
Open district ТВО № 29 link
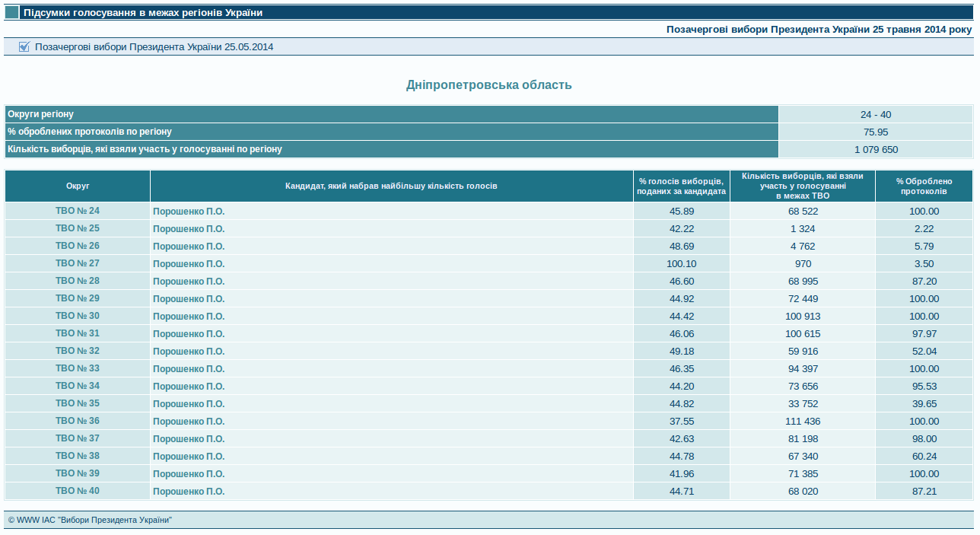[78, 298]
